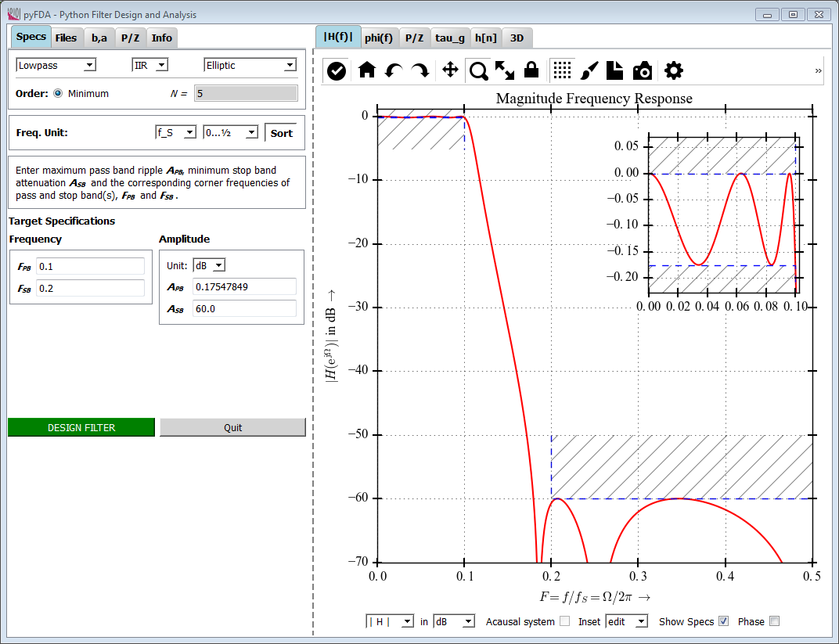Uncheck the Show Specs checkbox
The width and height of the screenshot is (839, 644).
[723, 621]
